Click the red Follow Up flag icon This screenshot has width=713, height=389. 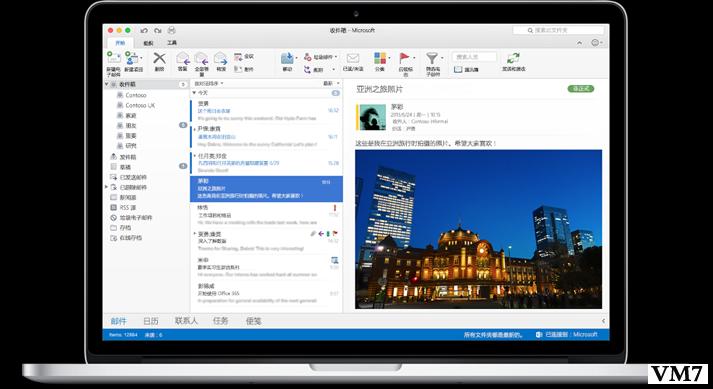[x=404, y=58]
